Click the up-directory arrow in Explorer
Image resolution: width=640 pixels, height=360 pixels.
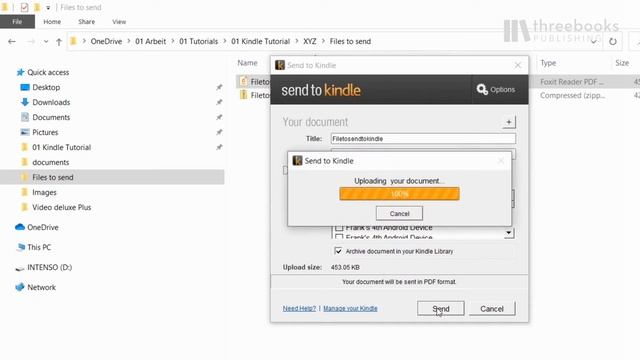(59, 42)
